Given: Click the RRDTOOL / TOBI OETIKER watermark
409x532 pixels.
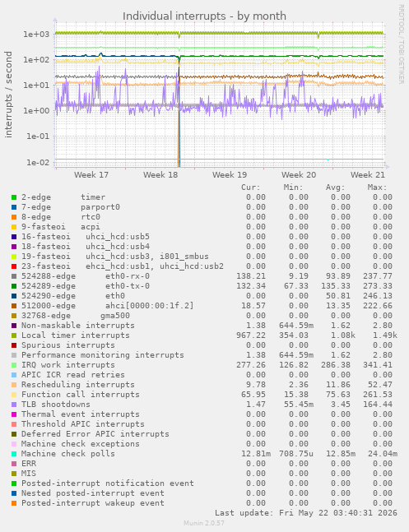Looking at the screenshot, I should 402,44.
